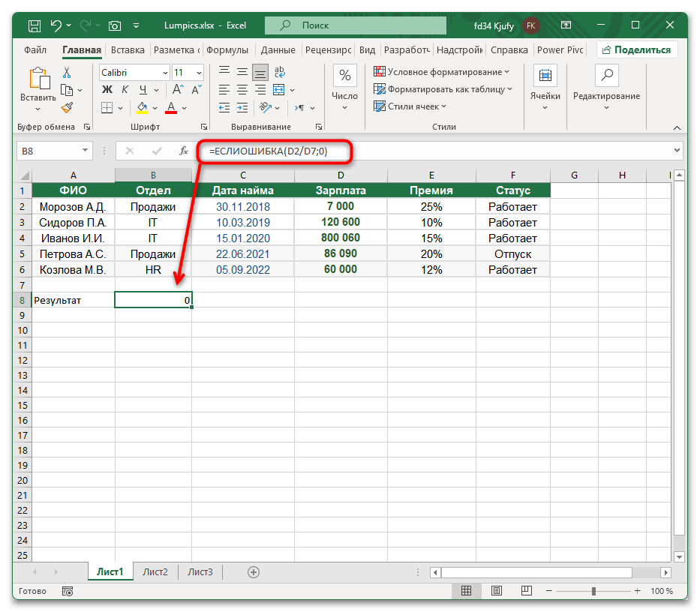Click vertical scrollbar down arrow
The image size is (700, 612).
pyautogui.click(x=680, y=556)
